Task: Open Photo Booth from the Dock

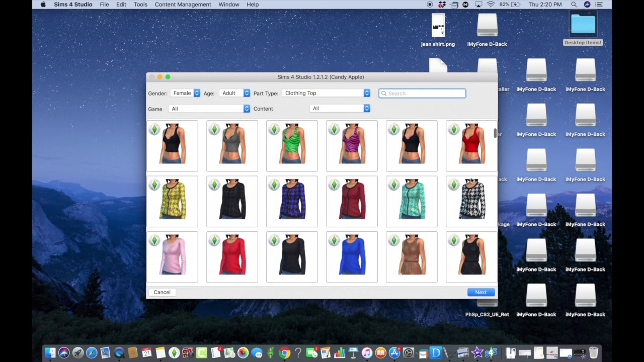Action: pos(188,352)
